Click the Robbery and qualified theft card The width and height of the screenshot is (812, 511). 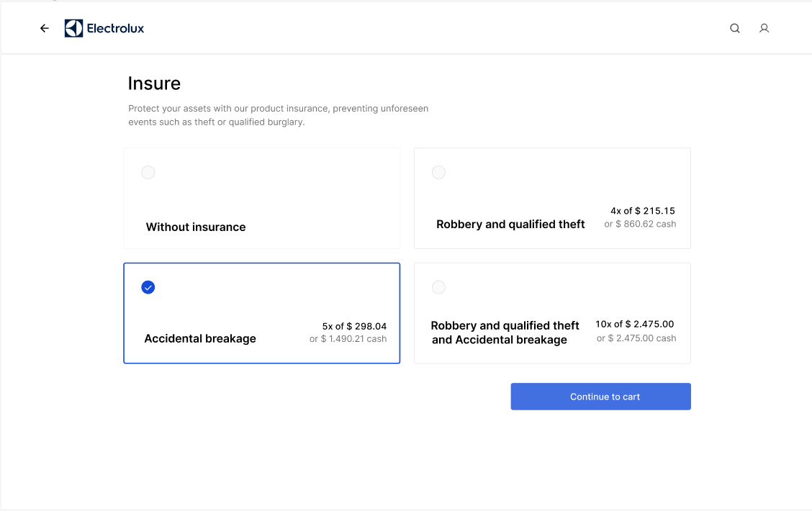(551, 198)
